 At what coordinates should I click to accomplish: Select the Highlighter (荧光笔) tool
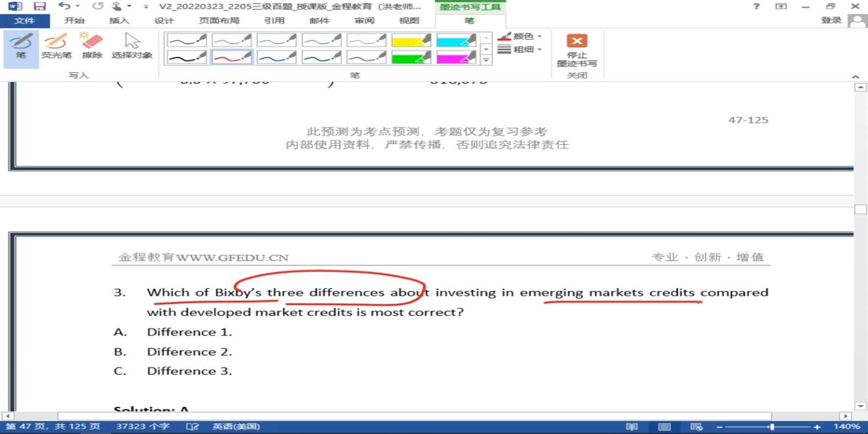pyautogui.click(x=56, y=46)
